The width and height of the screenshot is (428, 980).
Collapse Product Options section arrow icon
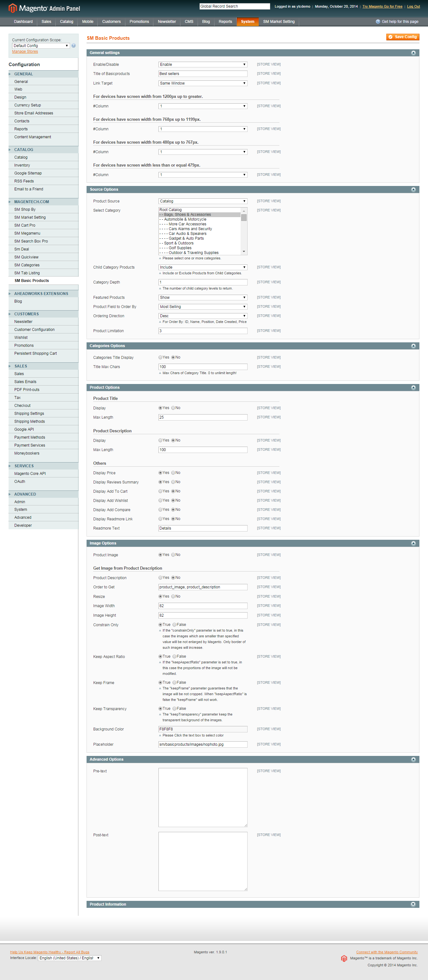pyautogui.click(x=413, y=387)
